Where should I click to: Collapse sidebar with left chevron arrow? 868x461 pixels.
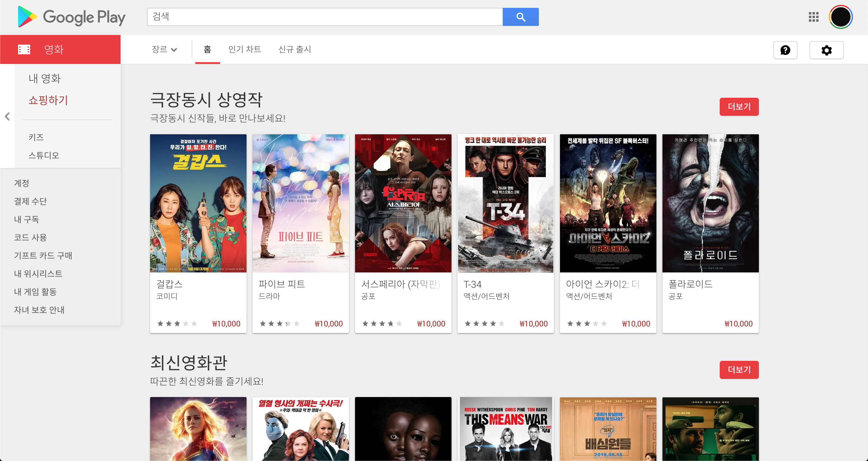point(8,117)
